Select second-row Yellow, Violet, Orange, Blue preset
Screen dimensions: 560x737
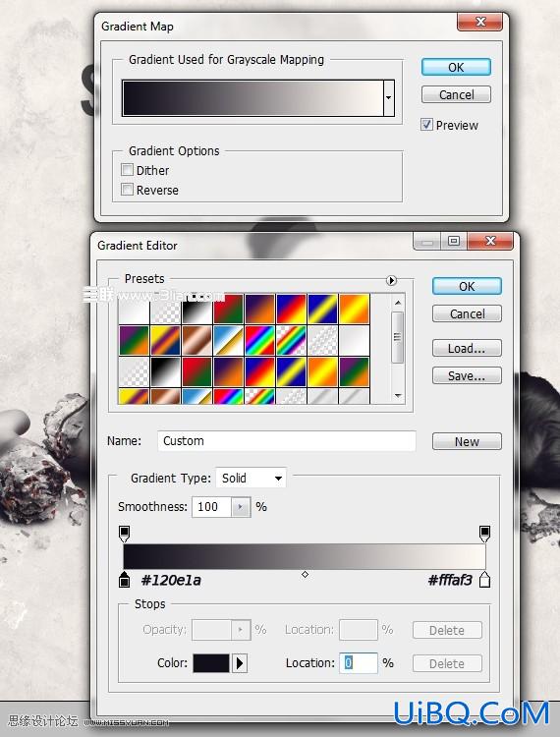165,341
